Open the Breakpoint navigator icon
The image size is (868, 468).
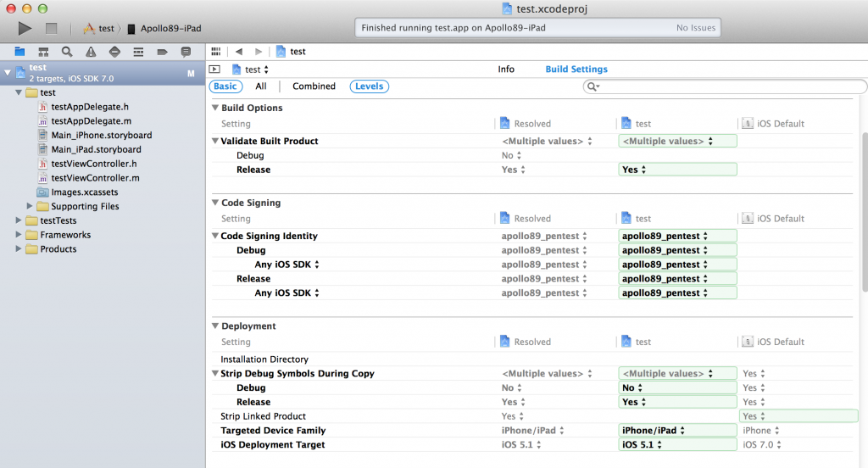pyautogui.click(x=162, y=52)
